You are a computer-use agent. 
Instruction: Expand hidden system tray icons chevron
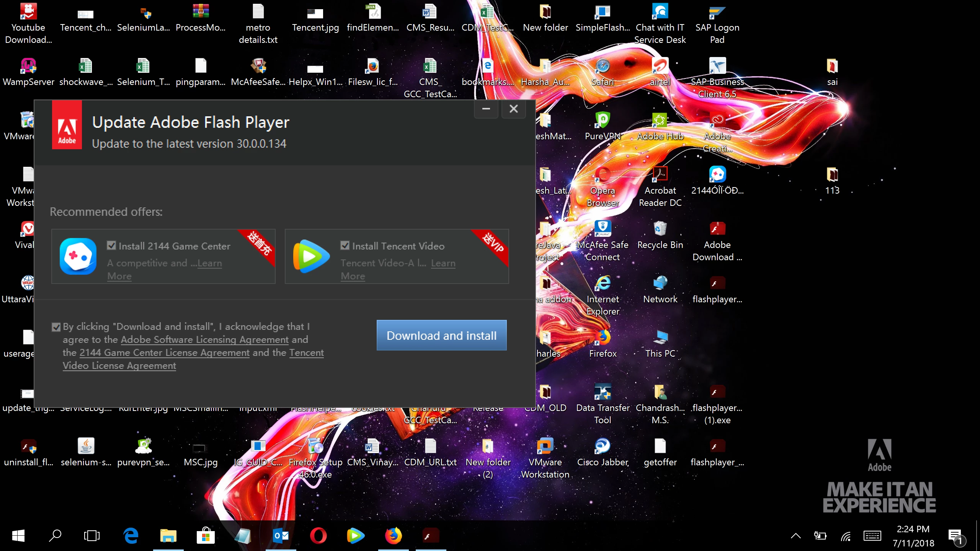coord(795,536)
